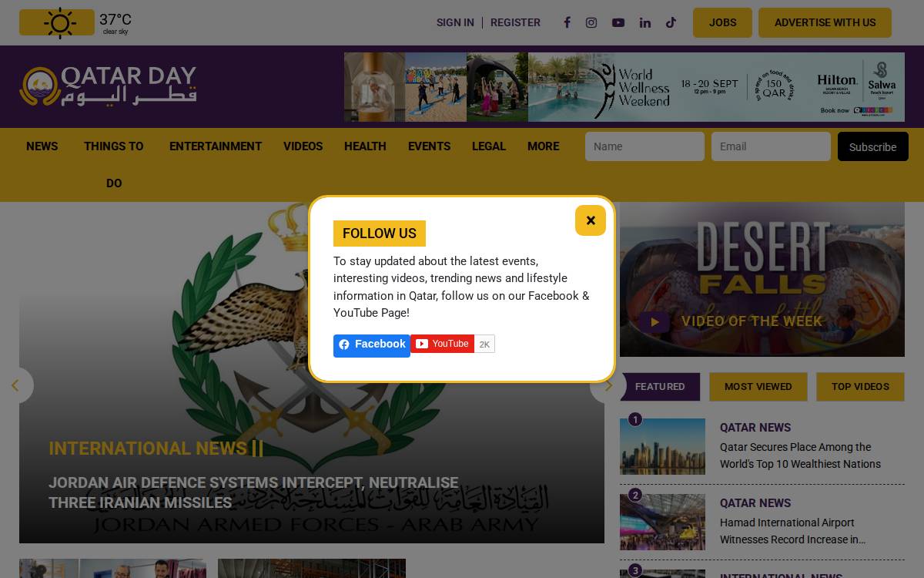Open the Health menu

[365, 146]
